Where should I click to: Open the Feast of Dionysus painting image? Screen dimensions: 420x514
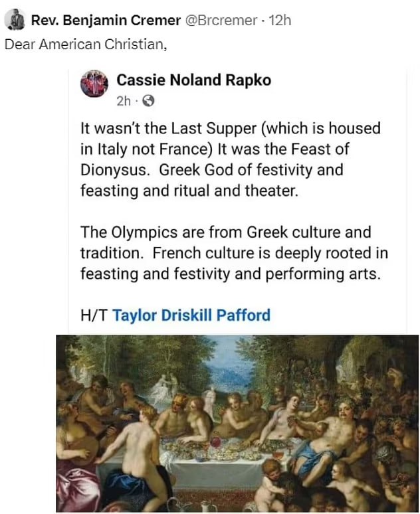[x=237, y=423]
